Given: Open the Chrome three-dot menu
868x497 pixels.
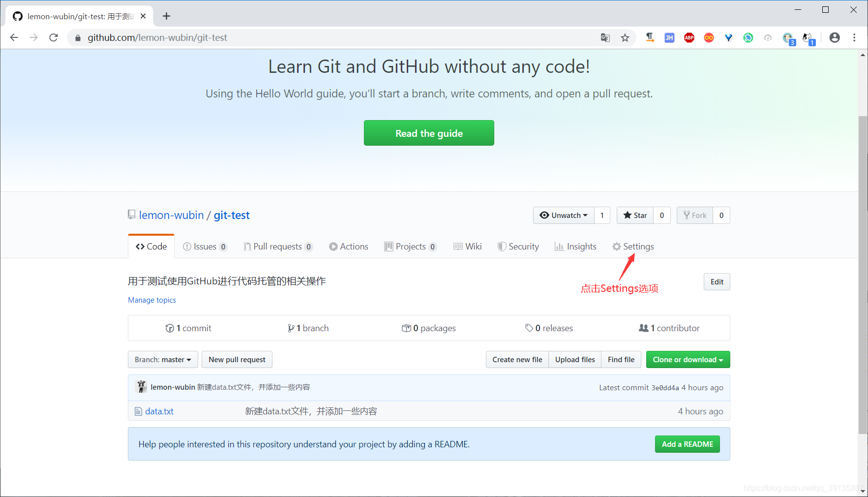Looking at the screenshot, I should pos(854,37).
